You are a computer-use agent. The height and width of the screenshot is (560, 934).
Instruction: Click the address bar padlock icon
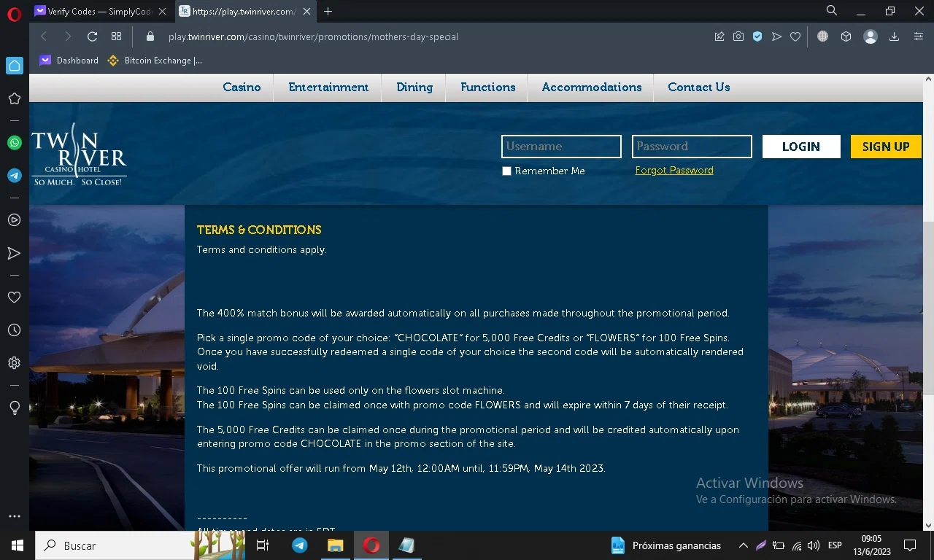(150, 36)
